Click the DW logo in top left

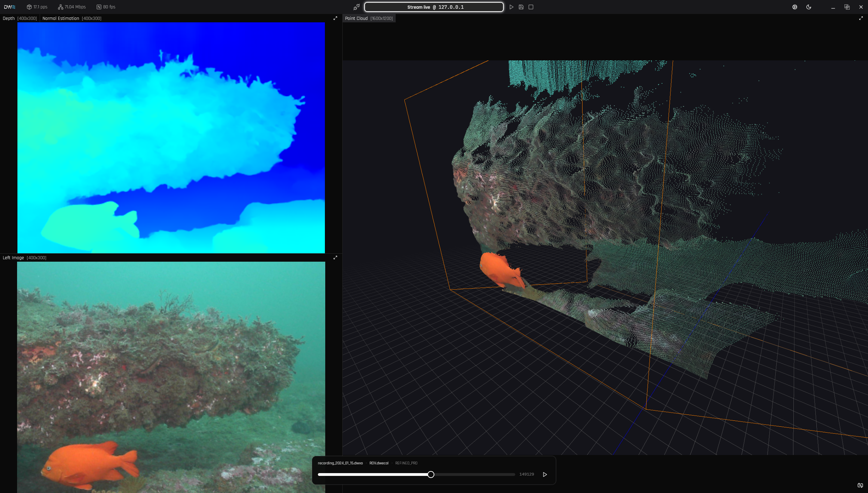coord(9,7)
